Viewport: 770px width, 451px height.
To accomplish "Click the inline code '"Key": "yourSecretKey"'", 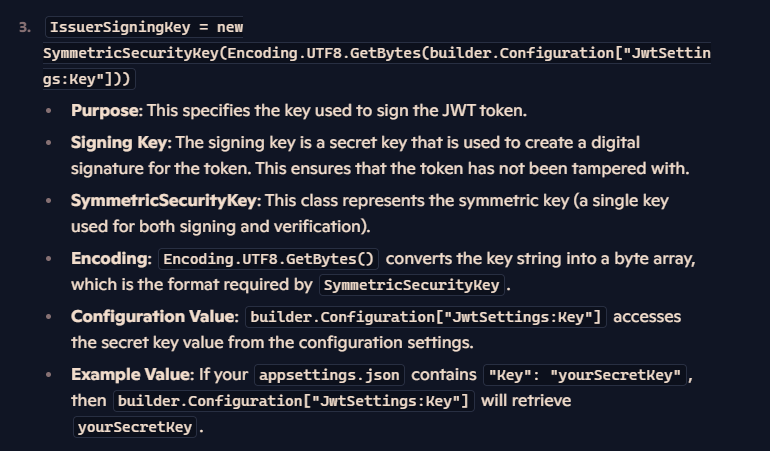I will (x=584, y=375).
